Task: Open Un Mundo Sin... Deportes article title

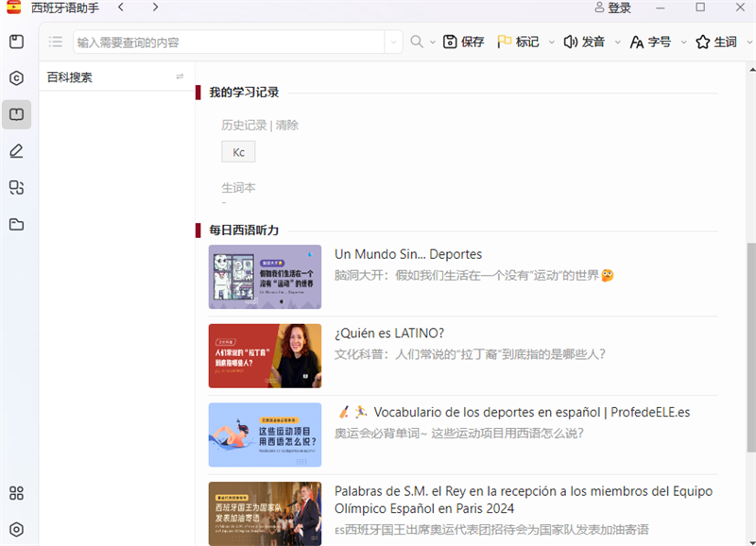Action: [x=408, y=254]
